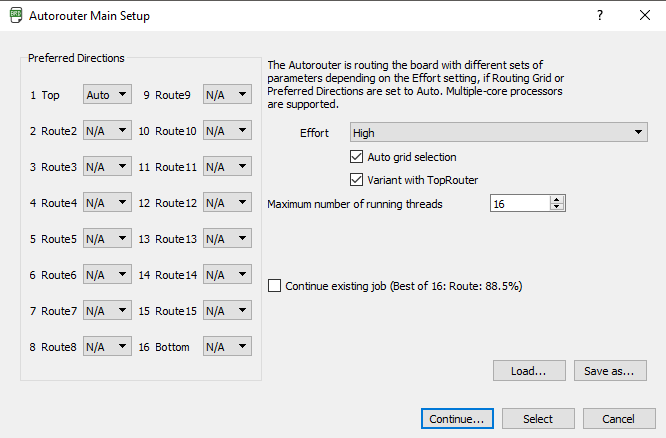Open the Route7 direction combo box
The height and width of the screenshot is (438, 666).
point(107,311)
